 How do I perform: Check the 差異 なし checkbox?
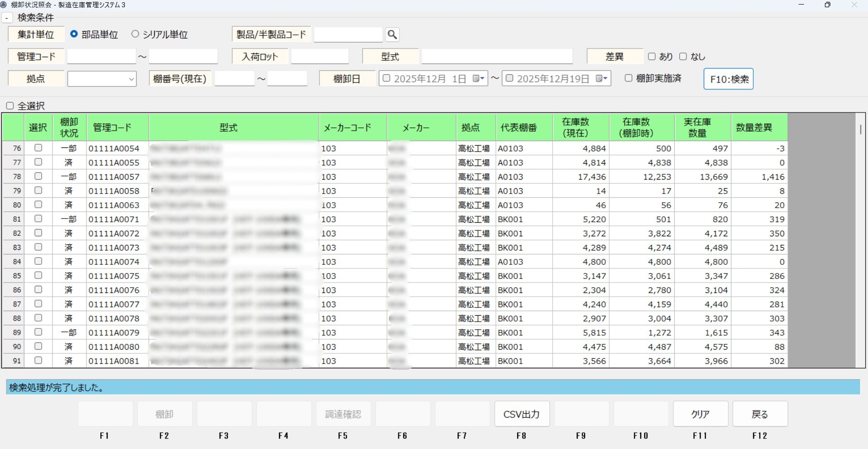coord(683,56)
